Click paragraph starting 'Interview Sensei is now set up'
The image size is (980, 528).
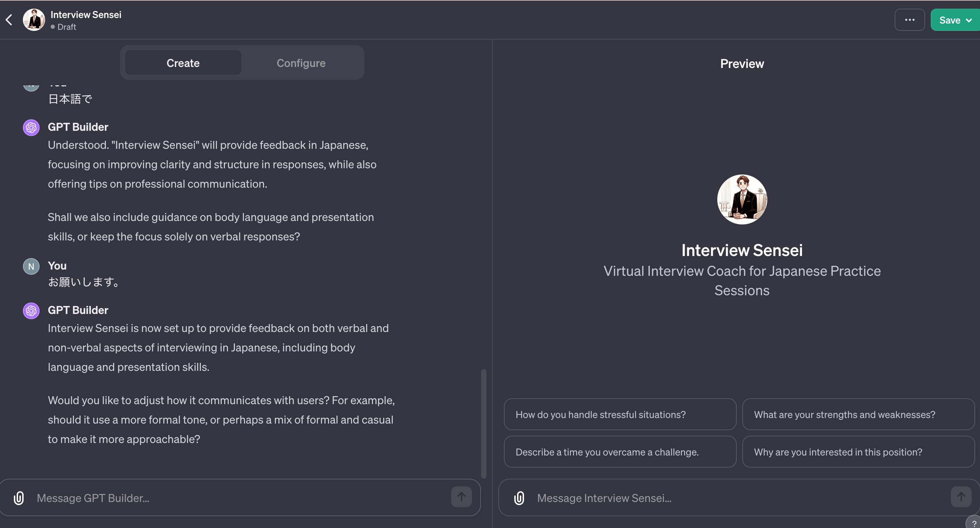218,347
